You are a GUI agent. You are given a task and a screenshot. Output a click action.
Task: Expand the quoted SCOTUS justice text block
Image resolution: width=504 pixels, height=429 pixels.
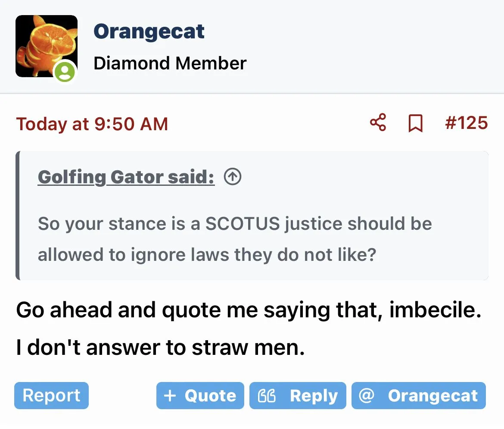pos(235,239)
